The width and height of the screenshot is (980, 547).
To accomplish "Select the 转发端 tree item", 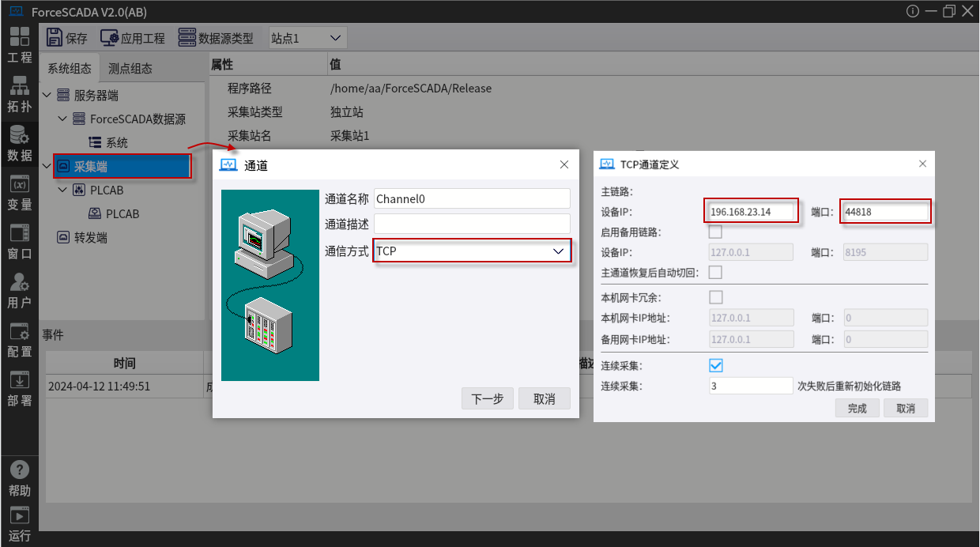I will [90, 237].
